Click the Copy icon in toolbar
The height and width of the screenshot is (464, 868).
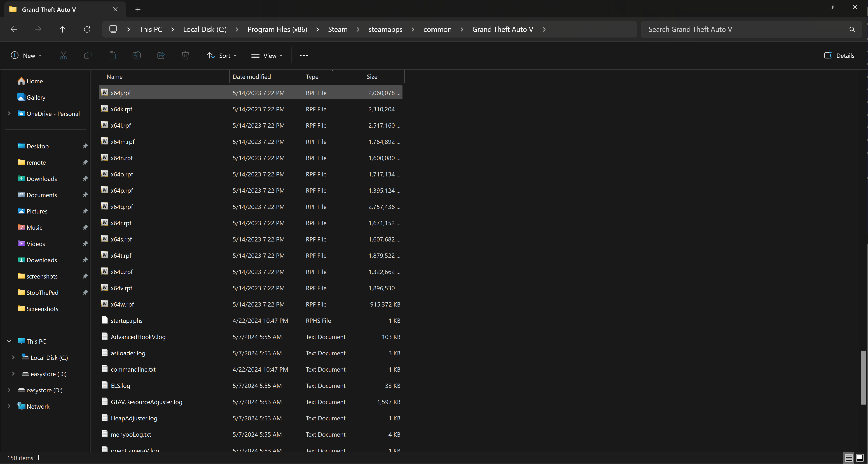click(88, 56)
